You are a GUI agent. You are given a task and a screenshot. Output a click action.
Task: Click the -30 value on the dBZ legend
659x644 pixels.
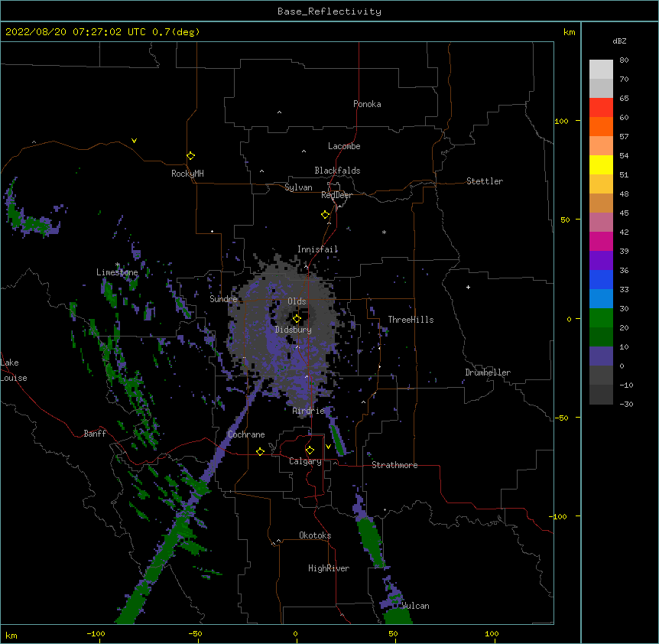tap(626, 404)
